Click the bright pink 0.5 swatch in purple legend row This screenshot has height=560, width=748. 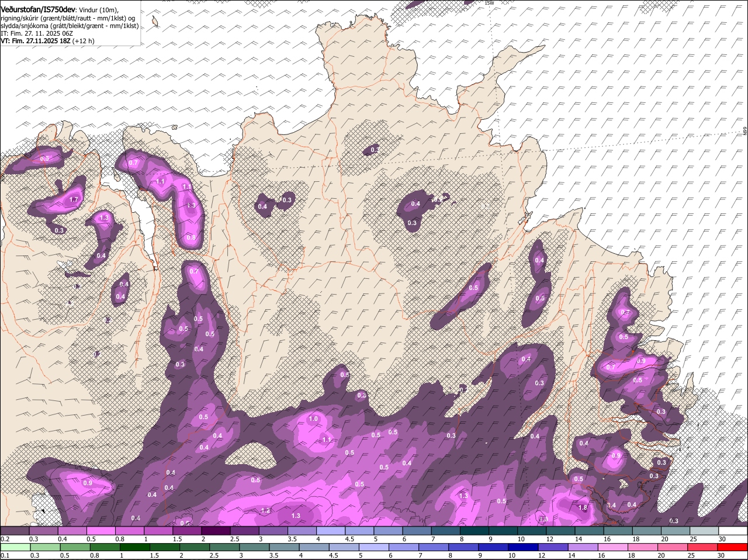pyautogui.click(x=101, y=530)
